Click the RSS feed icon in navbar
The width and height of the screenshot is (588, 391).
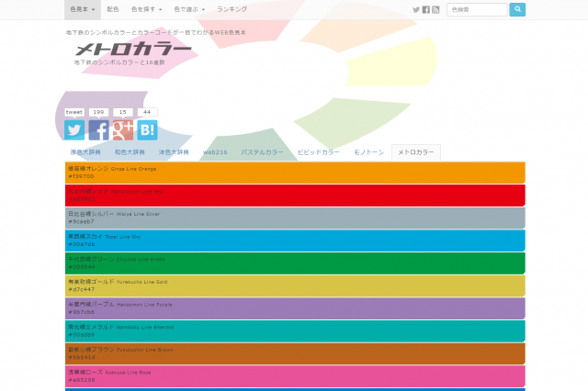tap(435, 9)
